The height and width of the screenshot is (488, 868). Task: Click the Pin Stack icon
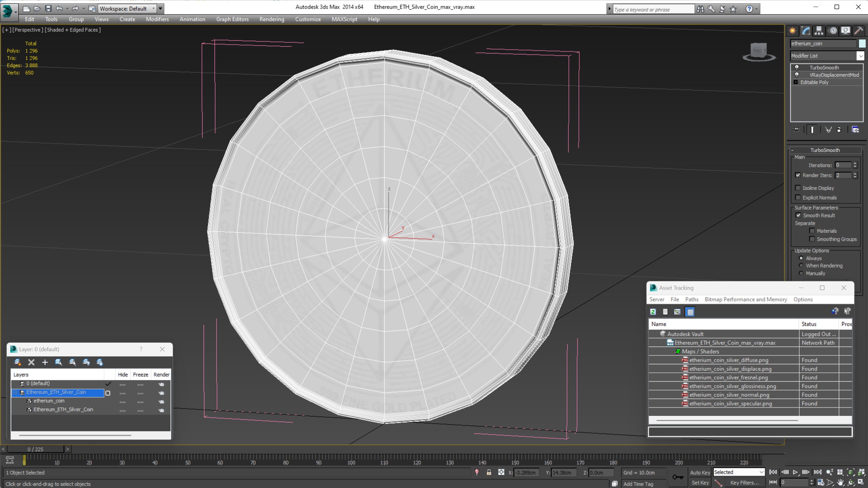[x=796, y=130]
